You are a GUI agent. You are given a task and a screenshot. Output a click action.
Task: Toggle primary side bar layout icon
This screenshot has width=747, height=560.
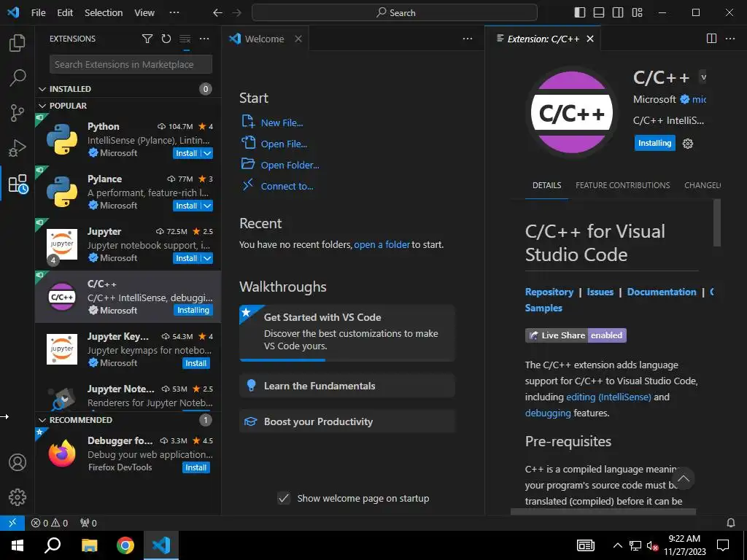point(580,12)
